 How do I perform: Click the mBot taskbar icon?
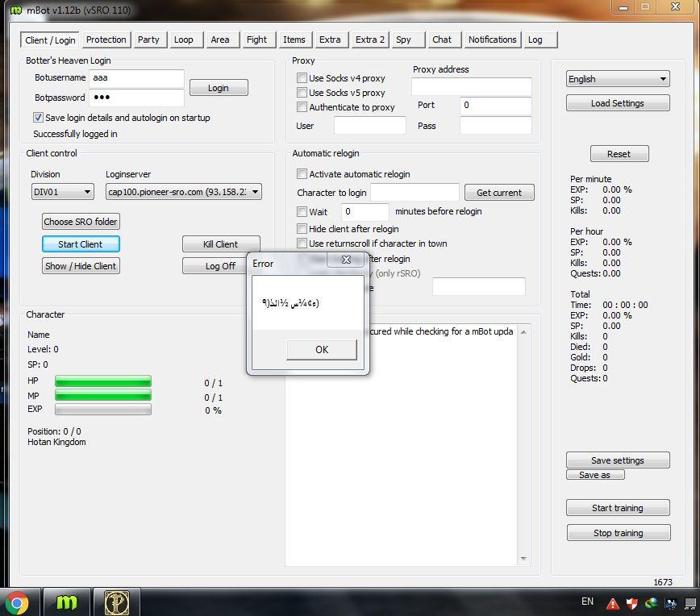point(66,602)
